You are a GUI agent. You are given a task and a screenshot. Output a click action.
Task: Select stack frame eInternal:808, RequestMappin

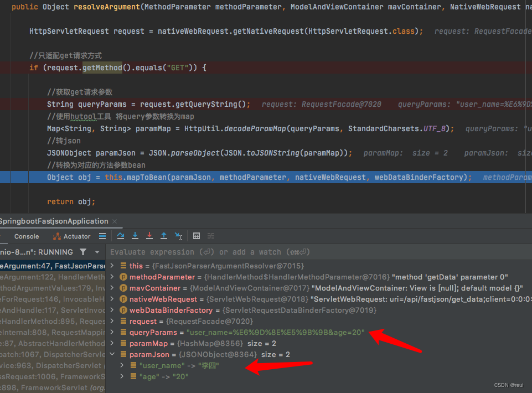click(53, 332)
